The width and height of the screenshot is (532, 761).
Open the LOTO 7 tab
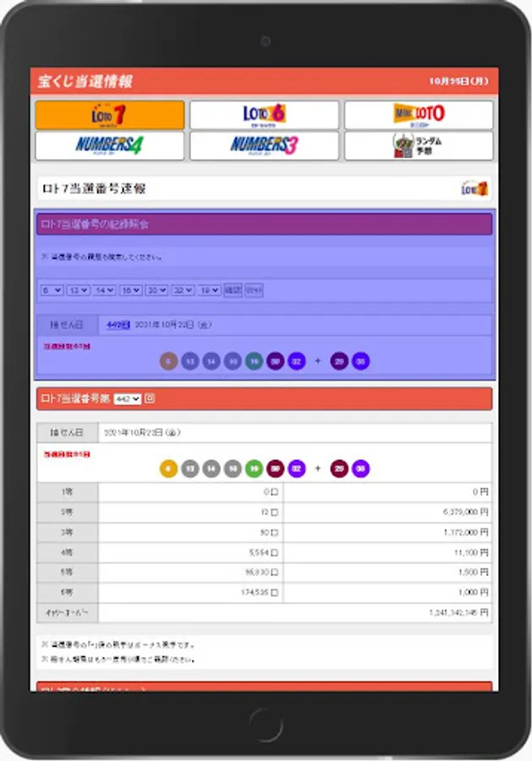110,115
